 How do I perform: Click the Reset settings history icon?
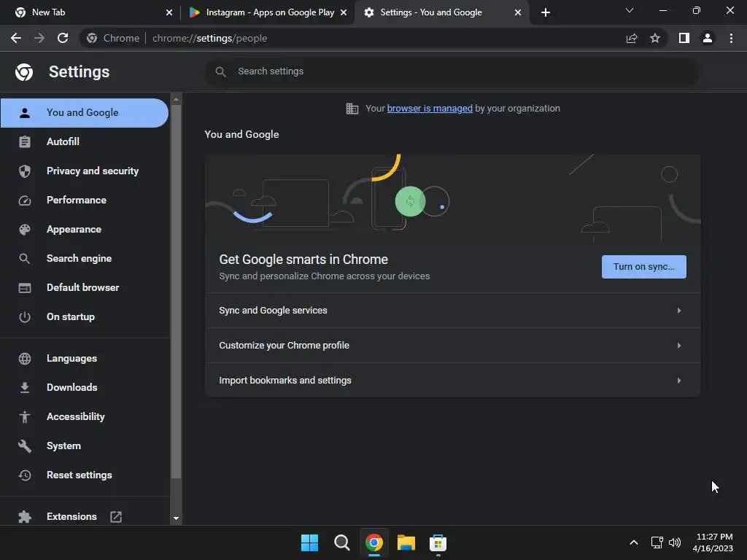pos(24,475)
